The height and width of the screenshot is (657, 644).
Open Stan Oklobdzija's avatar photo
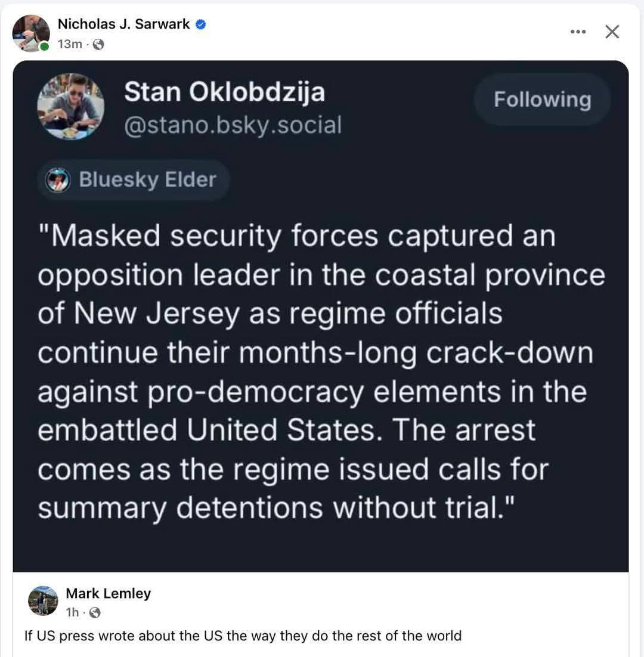71,107
